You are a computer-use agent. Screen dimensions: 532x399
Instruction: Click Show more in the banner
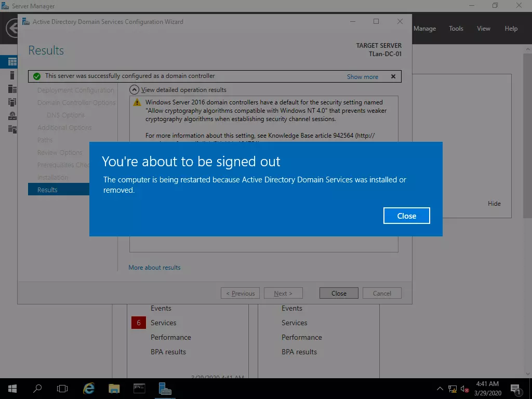click(x=362, y=77)
